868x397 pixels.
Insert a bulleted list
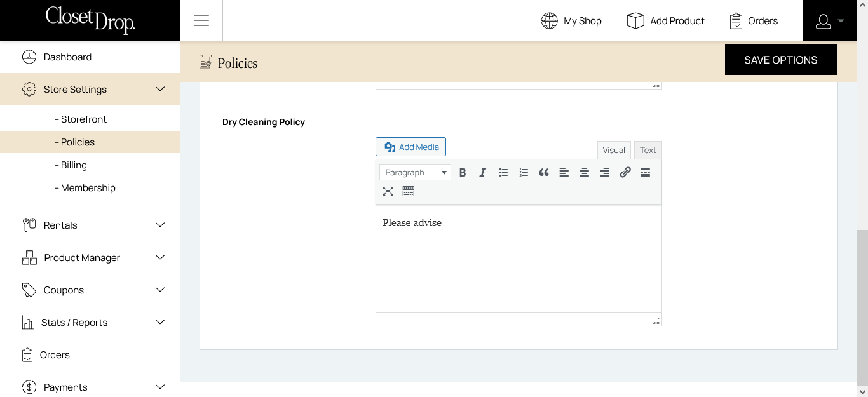[503, 172]
